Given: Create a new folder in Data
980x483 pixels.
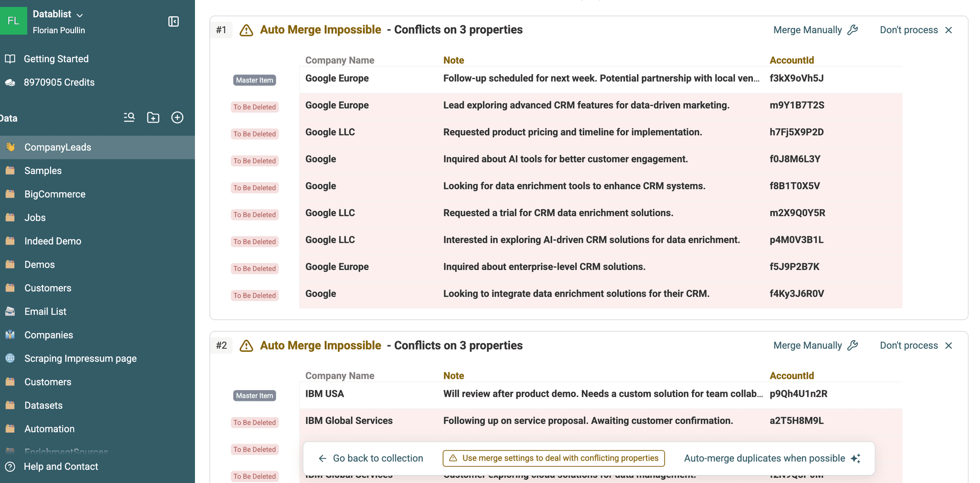Looking at the screenshot, I should (x=153, y=117).
